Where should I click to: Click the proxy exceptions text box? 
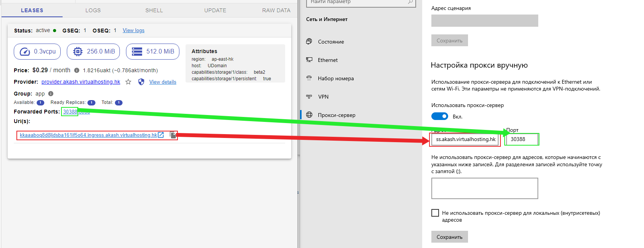pos(484,188)
